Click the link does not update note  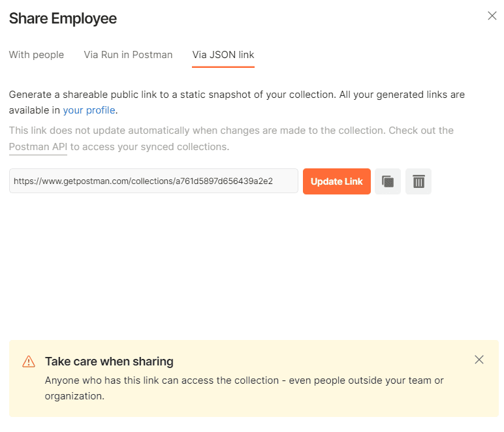click(x=231, y=138)
